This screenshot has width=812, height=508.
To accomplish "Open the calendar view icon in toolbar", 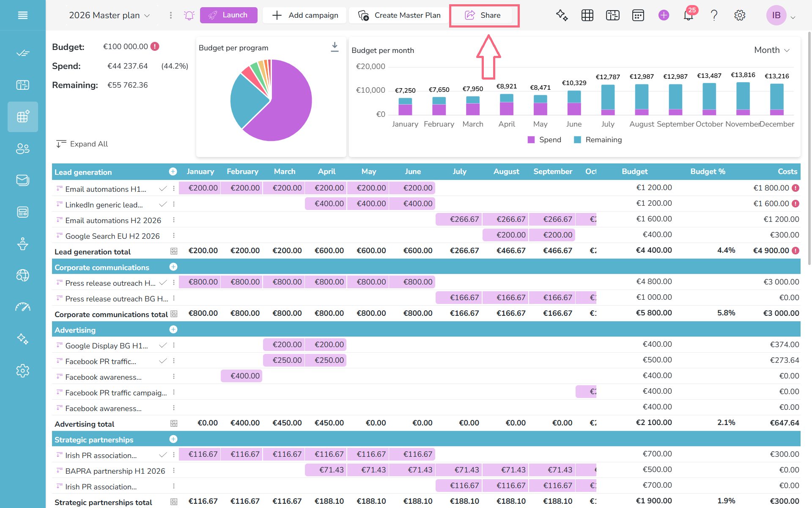I will 638,15.
